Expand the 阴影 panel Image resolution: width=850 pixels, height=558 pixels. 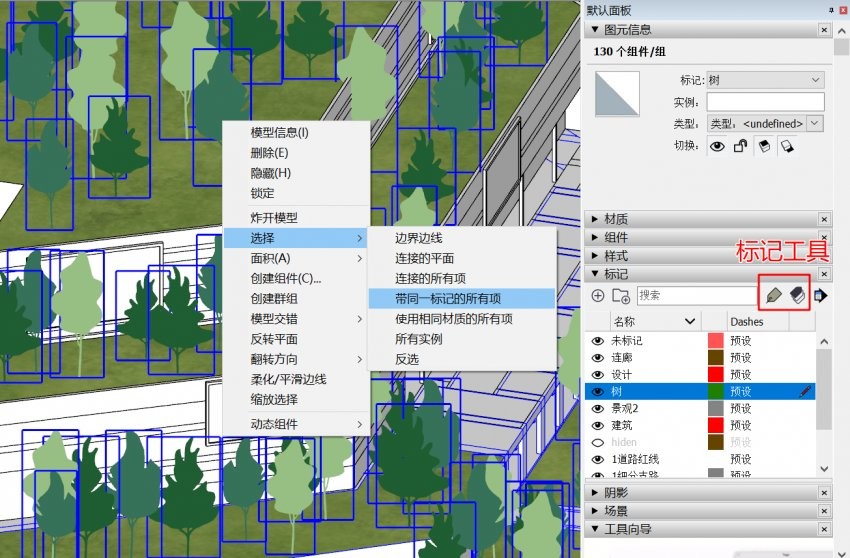tap(617, 492)
